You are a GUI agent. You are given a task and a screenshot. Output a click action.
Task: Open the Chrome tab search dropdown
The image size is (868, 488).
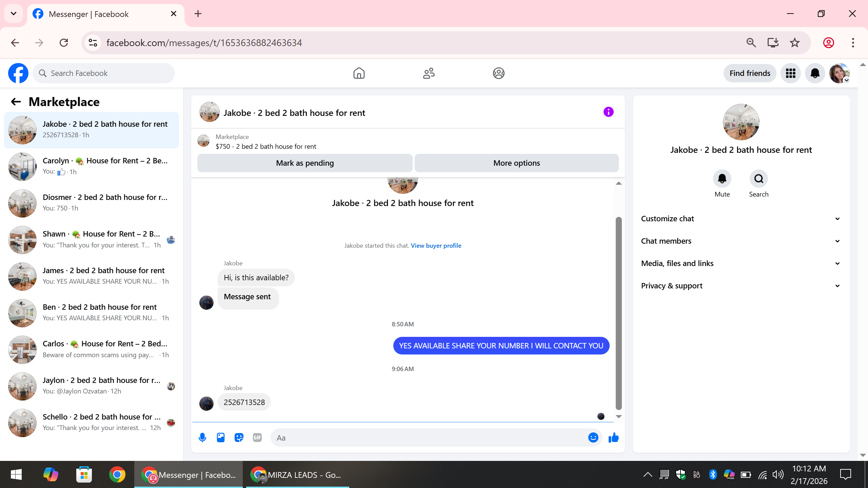[x=14, y=14]
